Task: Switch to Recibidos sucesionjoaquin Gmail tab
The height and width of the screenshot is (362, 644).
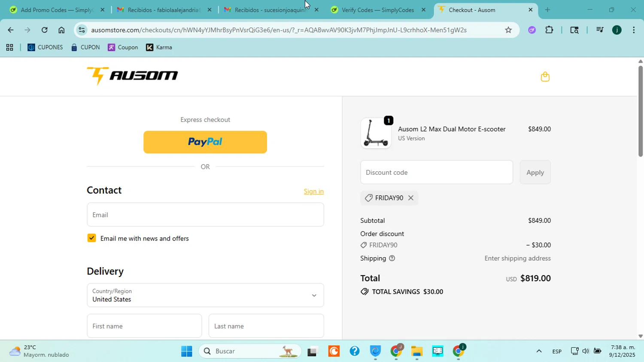Action: [270, 10]
